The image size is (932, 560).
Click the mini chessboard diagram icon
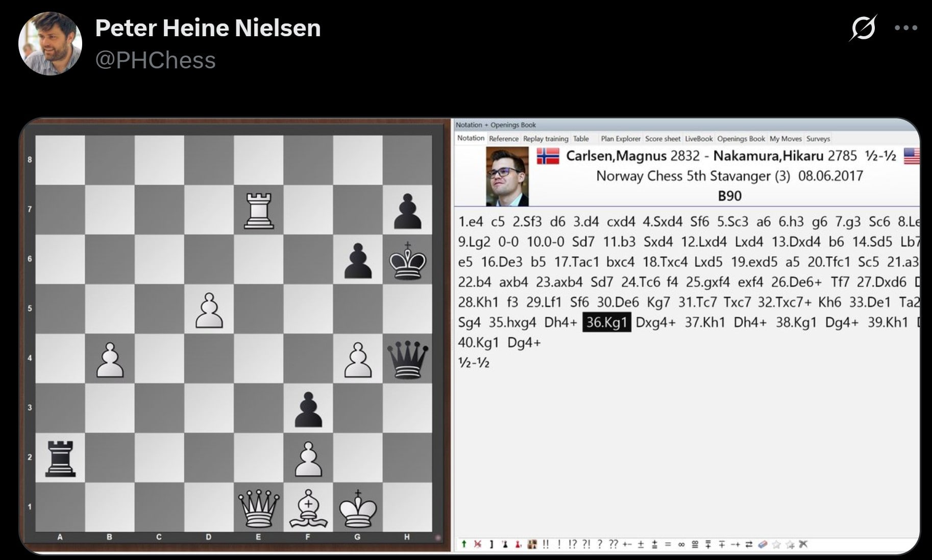(532, 544)
